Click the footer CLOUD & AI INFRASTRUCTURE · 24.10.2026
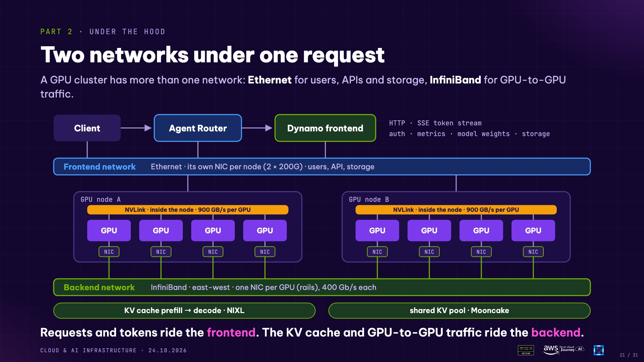 (x=114, y=350)
